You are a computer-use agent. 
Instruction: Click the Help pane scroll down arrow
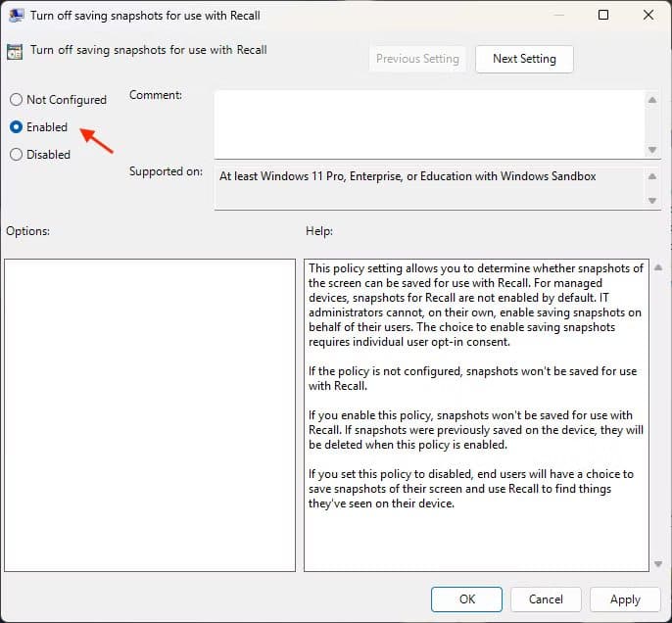[658, 564]
